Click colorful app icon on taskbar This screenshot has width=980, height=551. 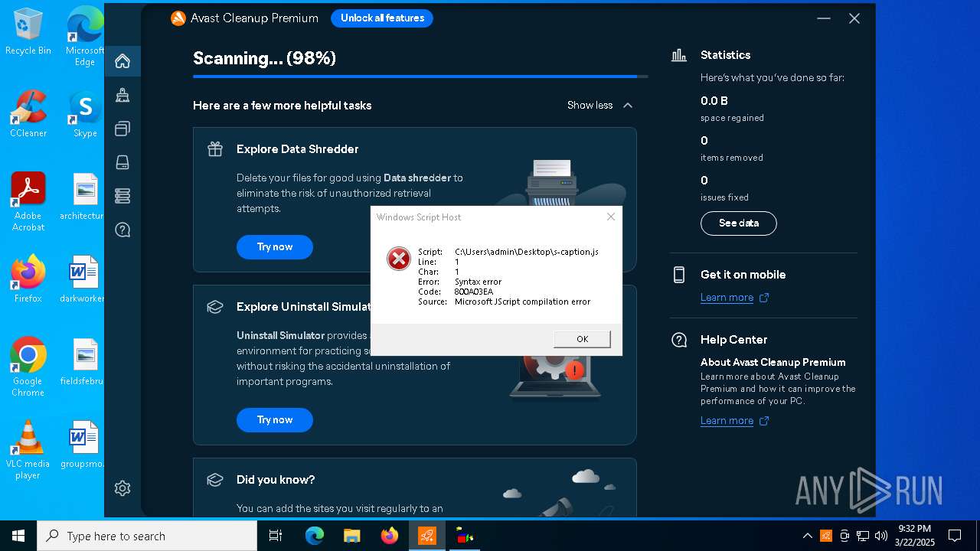tap(464, 536)
